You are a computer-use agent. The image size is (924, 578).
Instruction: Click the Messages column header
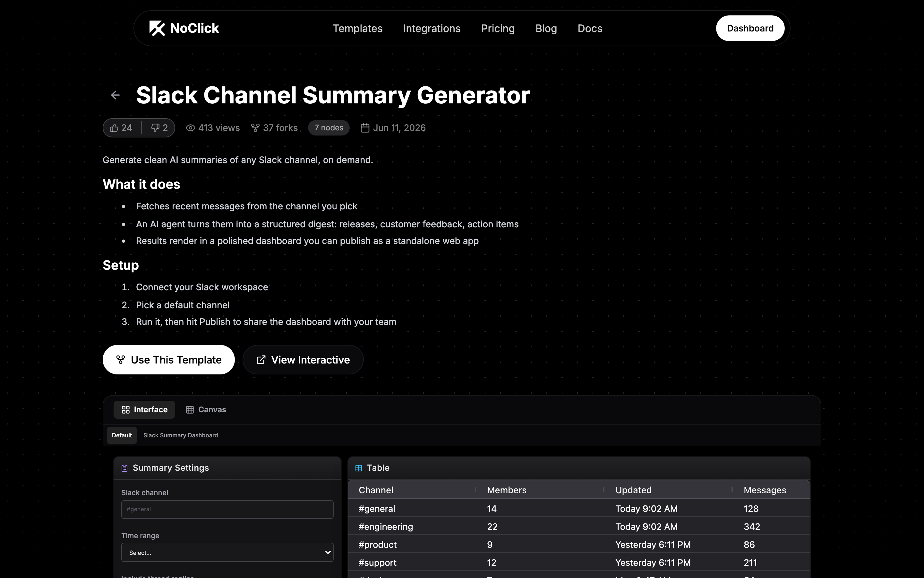(765, 490)
